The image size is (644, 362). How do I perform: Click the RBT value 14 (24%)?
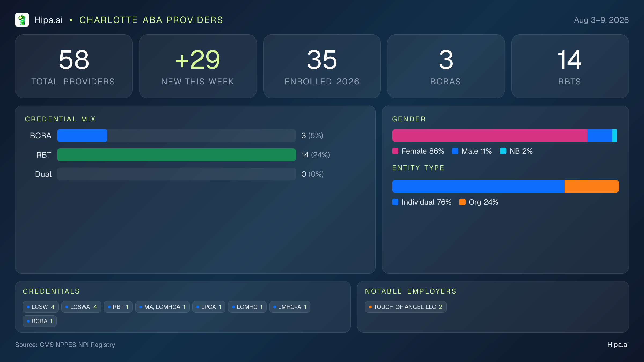point(315,155)
